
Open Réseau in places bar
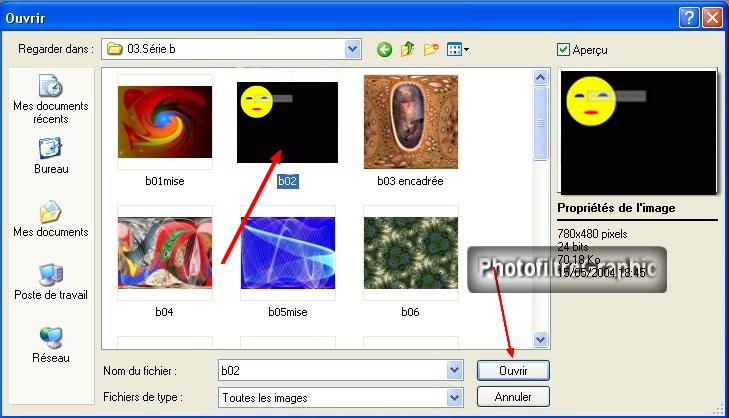50,345
